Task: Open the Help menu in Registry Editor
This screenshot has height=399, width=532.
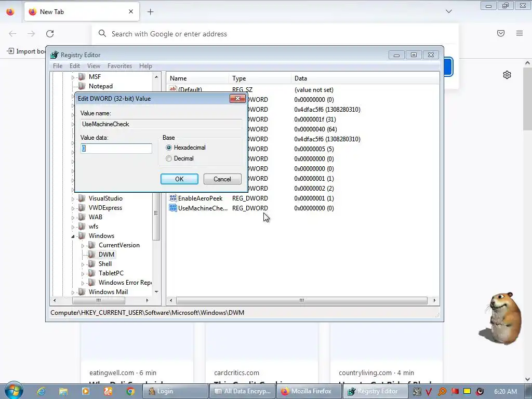Action: click(x=145, y=66)
